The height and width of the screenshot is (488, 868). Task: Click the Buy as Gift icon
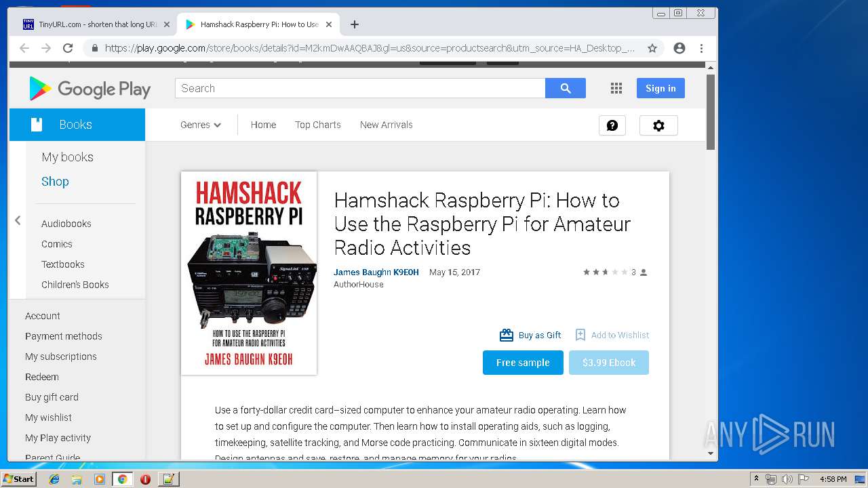point(507,335)
